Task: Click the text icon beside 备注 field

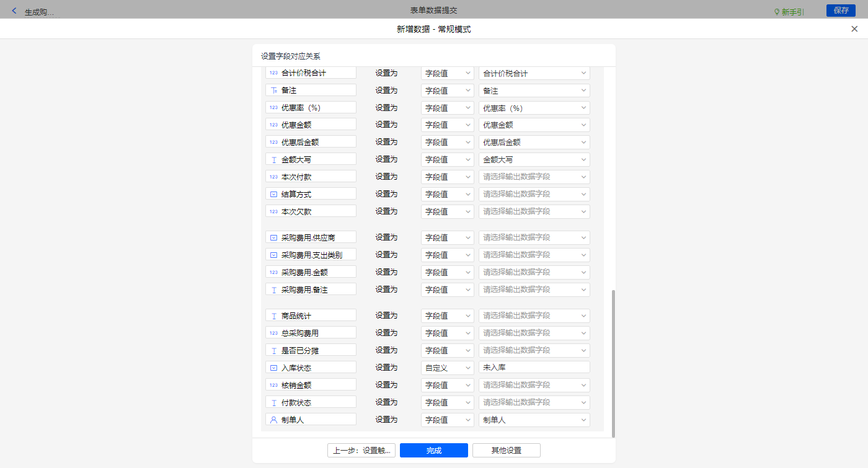Action: 273,91
